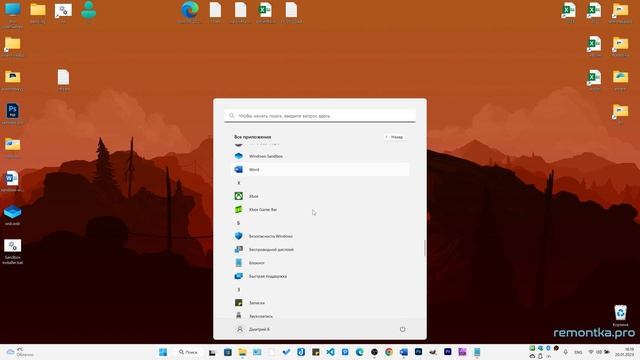
Task: Open the blue checkmark To Do taskbar icon
Action: tap(286, 352)
